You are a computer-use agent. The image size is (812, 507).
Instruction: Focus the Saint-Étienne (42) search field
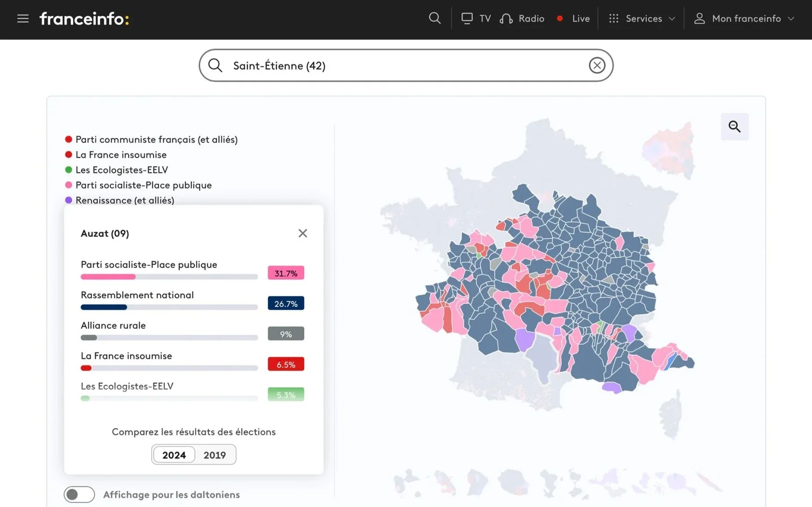point(406,65)
